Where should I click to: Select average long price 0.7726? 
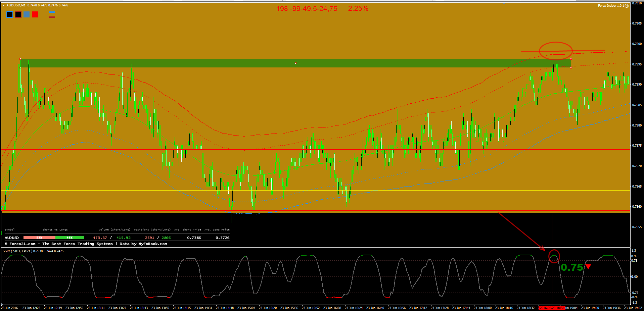click(223, 238)
